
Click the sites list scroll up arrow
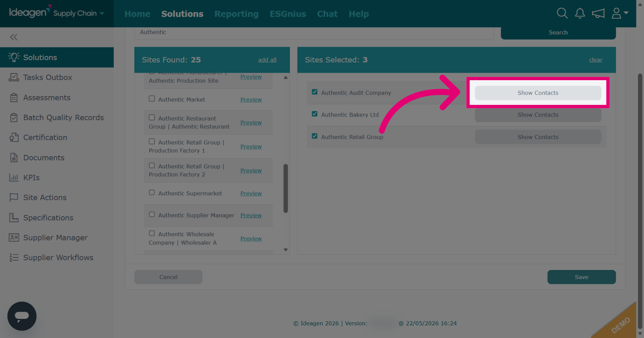pos(286,77)
